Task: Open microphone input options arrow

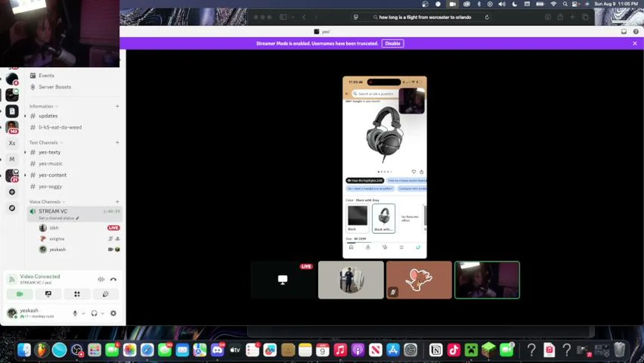Action: [x=83, y=313]
